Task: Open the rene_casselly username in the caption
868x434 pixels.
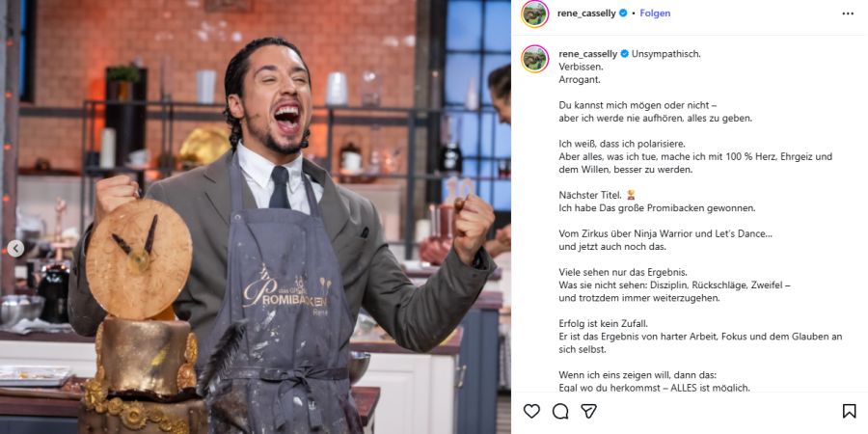Action: 586,54
